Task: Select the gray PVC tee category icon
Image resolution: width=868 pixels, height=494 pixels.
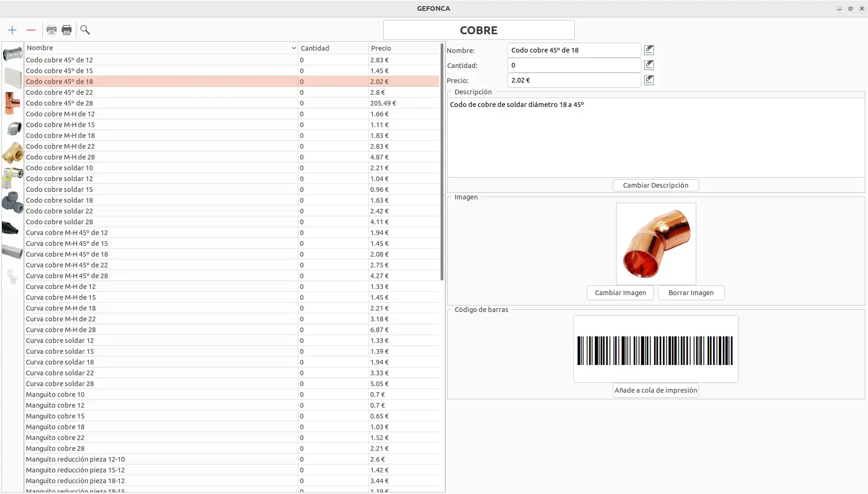Action: click(x=13, y=202)
